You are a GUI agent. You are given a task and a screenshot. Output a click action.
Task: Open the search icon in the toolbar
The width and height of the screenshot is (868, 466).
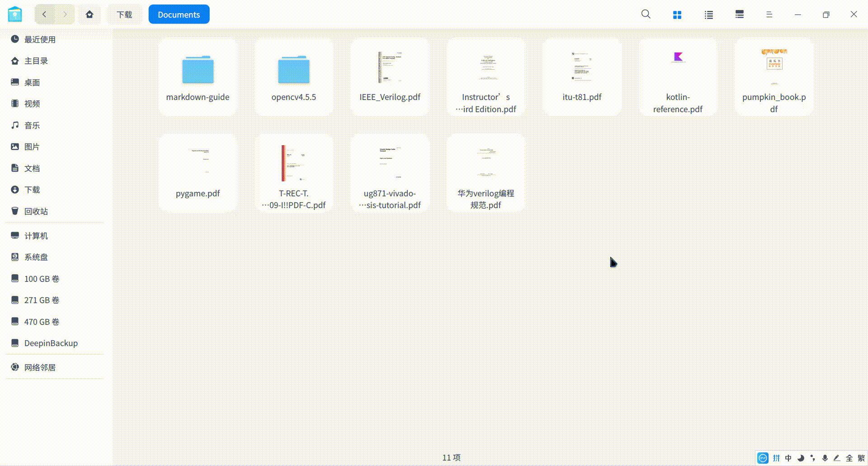(x=646, y=14)
